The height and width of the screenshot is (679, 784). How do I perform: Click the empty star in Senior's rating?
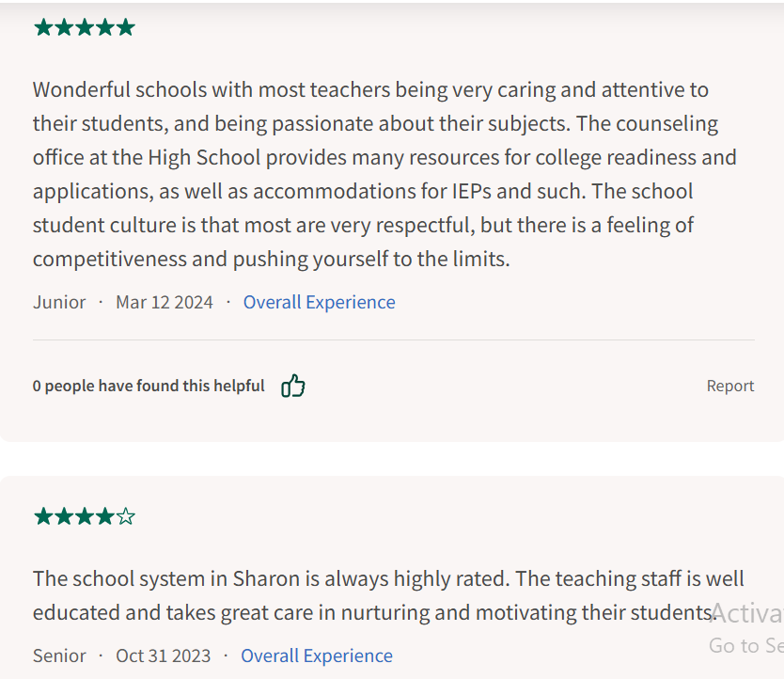126,516
